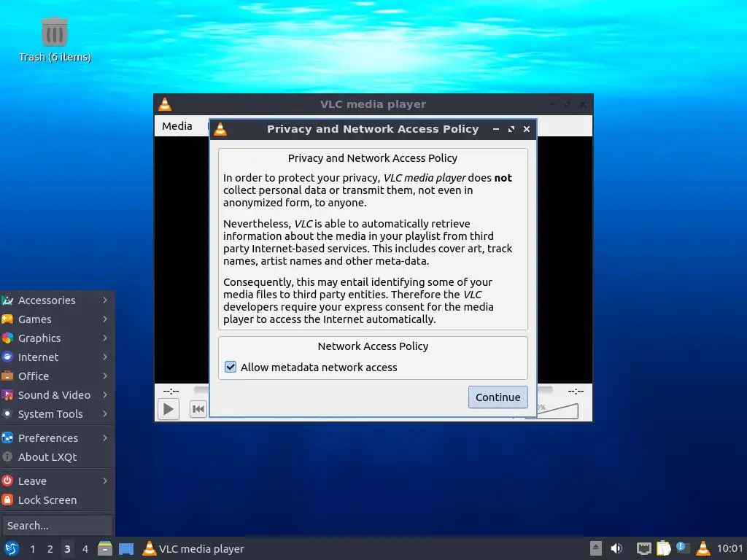747x560 pixels.
Task: Click the Accessories category icon
Action: pos(7,300)
